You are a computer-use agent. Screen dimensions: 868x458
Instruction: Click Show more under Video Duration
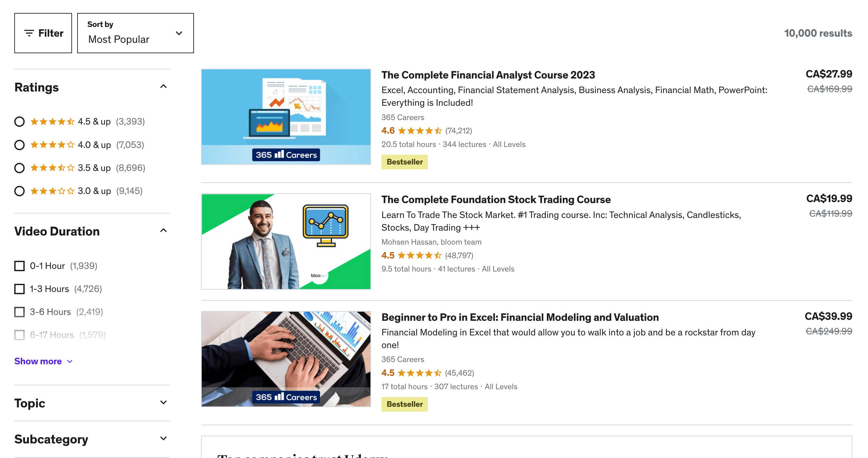point(44,360)
